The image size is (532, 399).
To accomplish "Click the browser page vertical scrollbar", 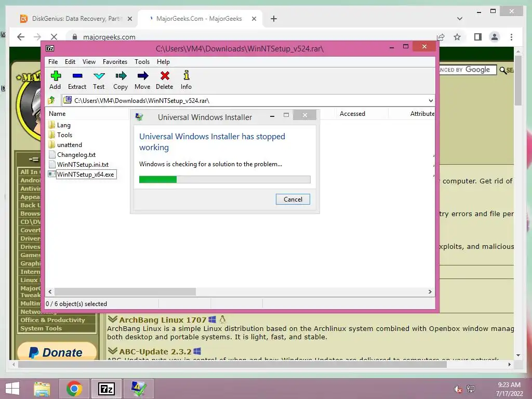I will (518, 81).
